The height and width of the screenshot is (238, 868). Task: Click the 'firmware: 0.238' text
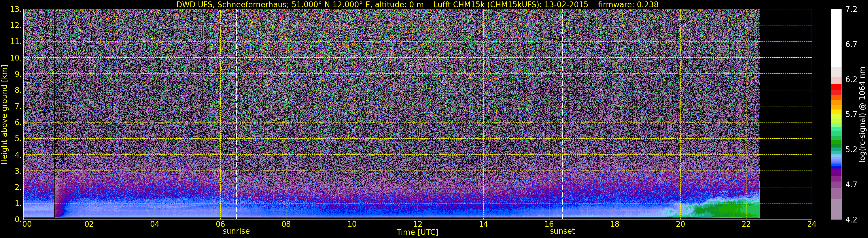click(628, 4)
